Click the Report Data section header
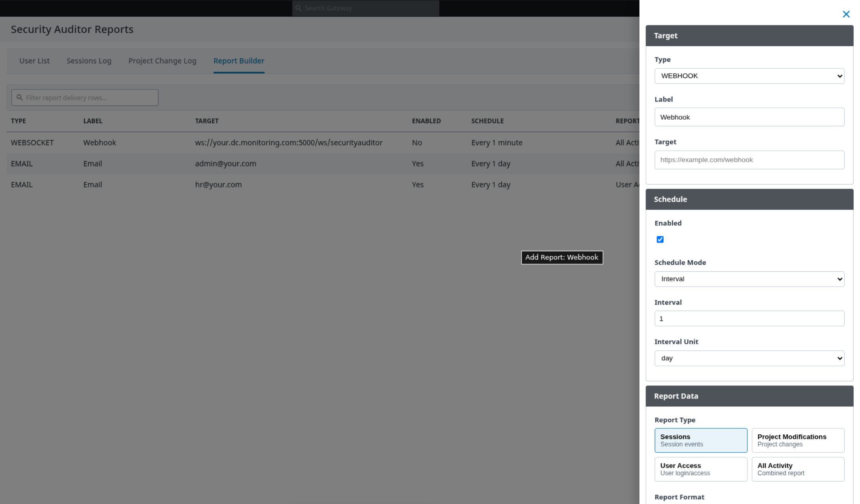 [749, 396]
